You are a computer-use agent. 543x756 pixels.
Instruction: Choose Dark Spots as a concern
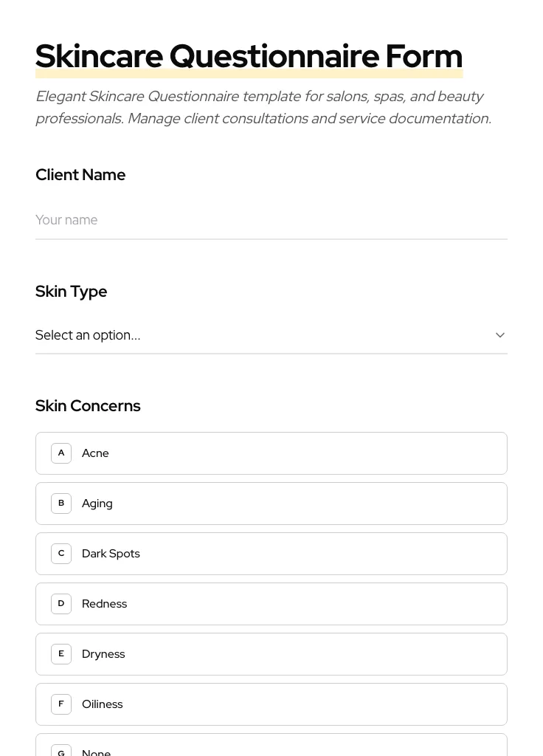tap(271, 554)
